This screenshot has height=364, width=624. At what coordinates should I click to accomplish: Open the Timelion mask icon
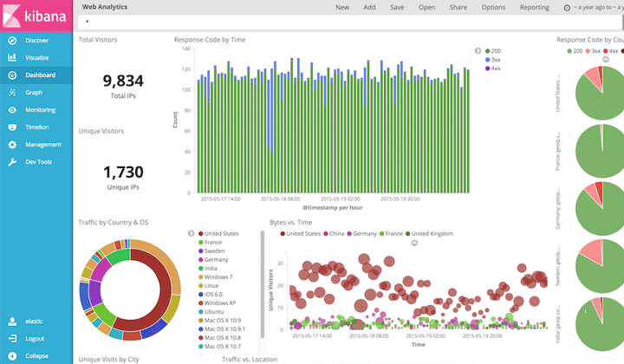[x=12, y=127]
